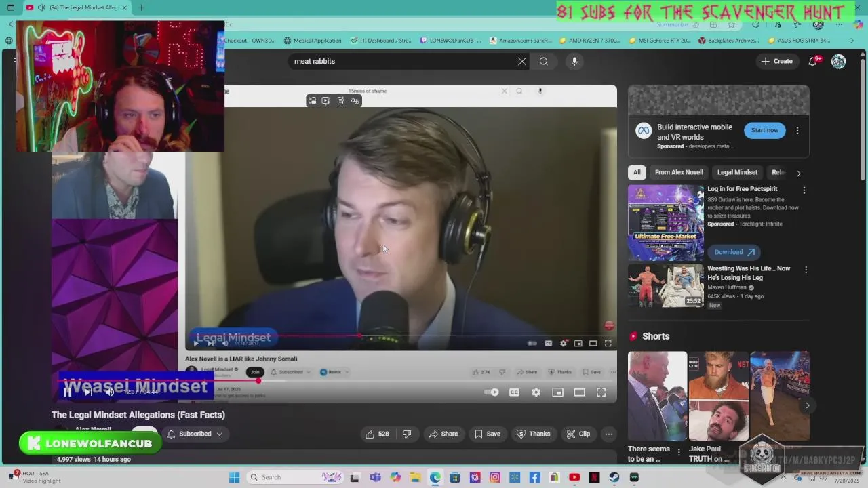
Task: Skip to next video in player
Action: (87, 392)
